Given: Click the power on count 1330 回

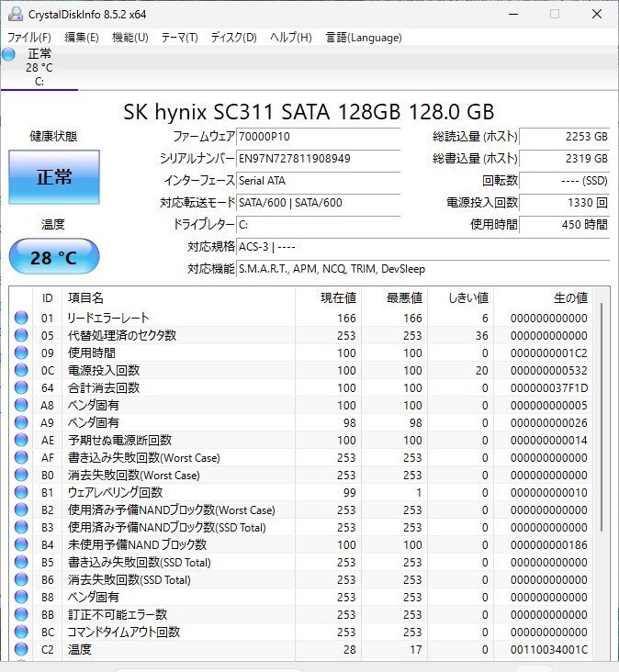Looking at the screenshot, I should [564, 203].
